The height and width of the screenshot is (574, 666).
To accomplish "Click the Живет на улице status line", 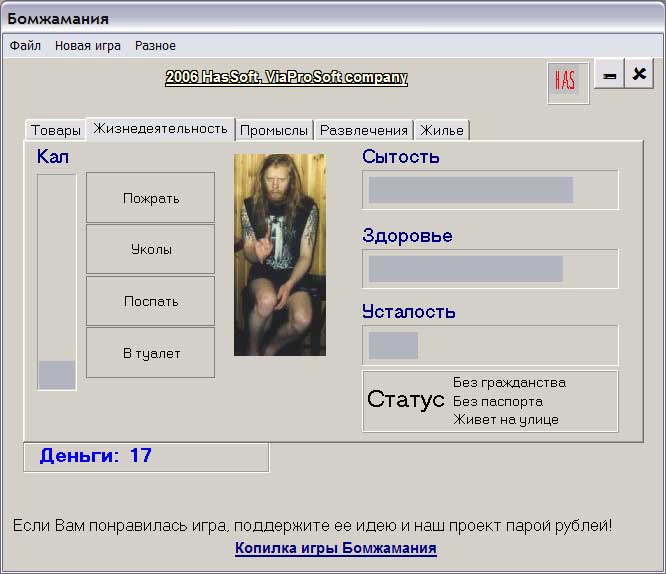I will coord(505,420).
